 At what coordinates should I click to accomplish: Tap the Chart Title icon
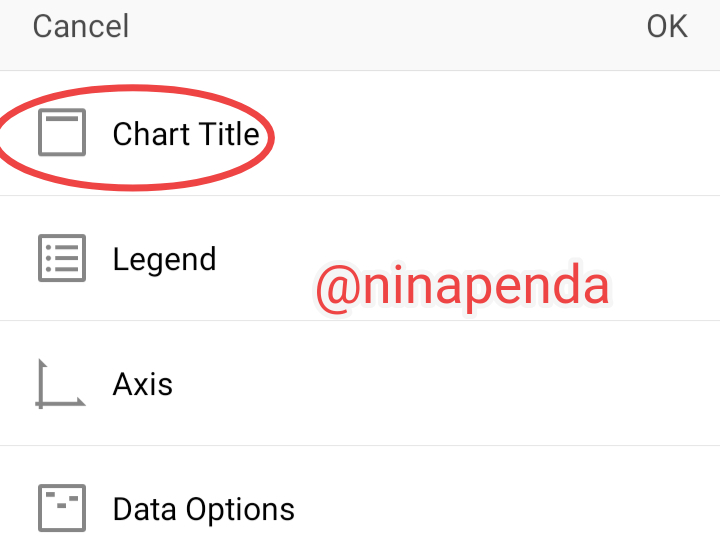point(62,133)
